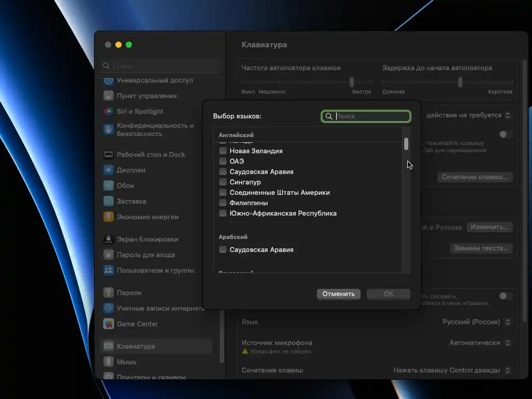Image resolution: width=532 pixels, height=399 pixels.
Task: Select Дисплеи in the sidebar
Action: (157, 170)
